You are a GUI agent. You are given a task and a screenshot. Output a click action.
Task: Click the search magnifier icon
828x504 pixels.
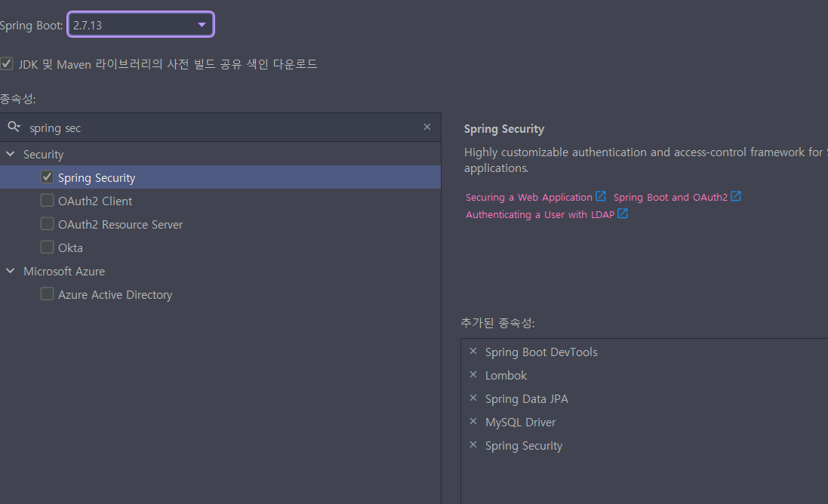click(x=14, y=127)
